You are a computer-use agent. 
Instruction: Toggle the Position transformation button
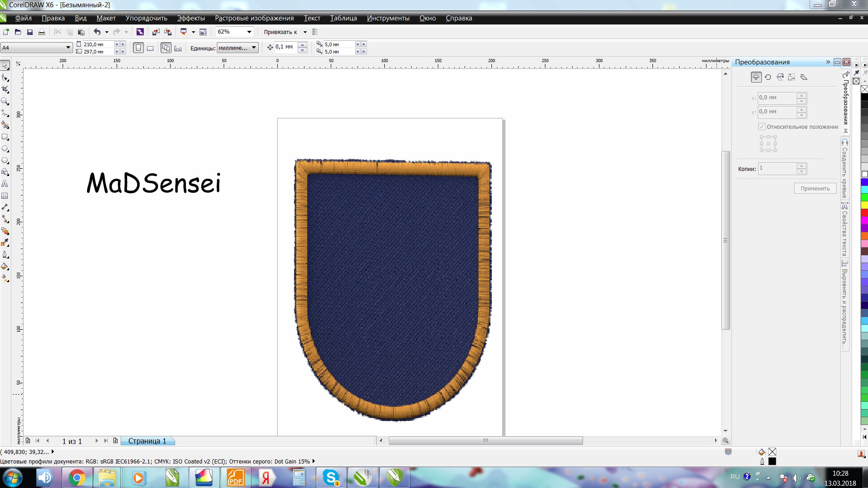pos(756,77)
